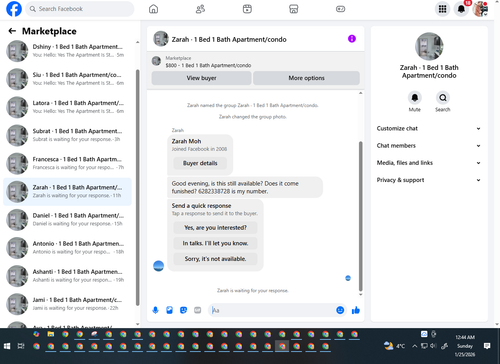This screenshot has height=364, width=500.
Task: Expand Chat members section
Action: point(429,146)
